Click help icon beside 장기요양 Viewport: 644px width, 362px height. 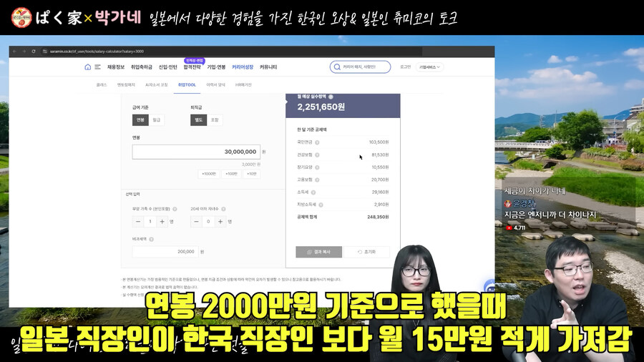tap(317, 167)
